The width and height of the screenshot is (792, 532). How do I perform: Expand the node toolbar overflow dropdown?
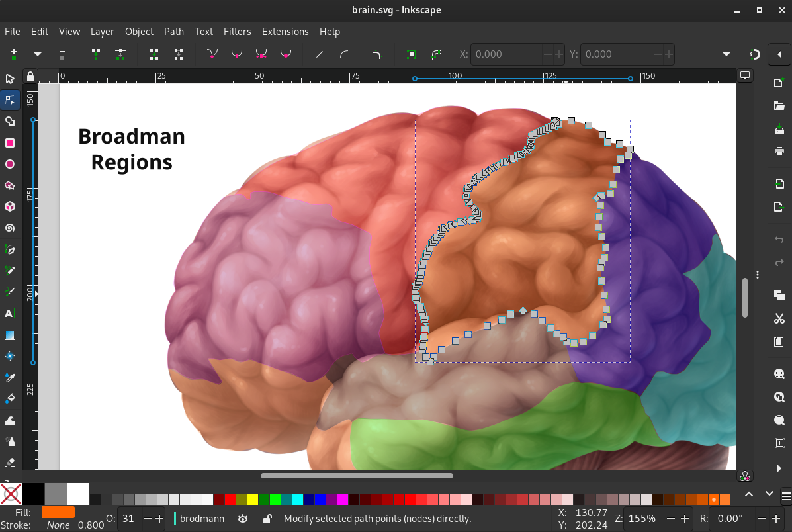coord(726,54)
